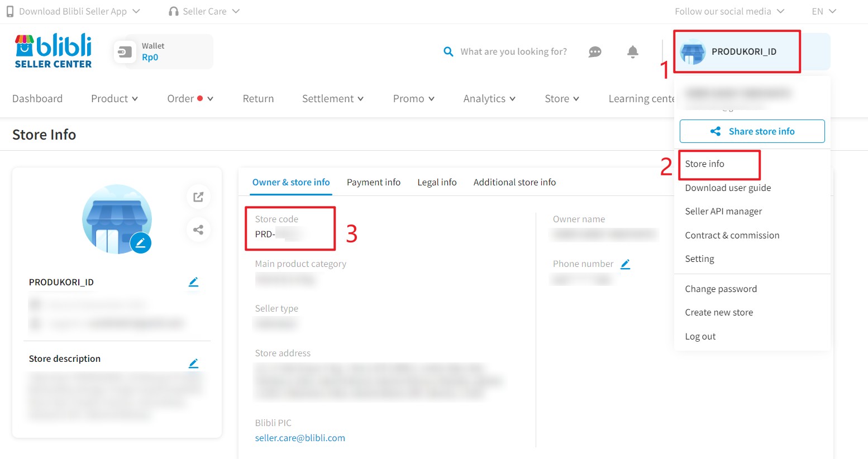Open the notifications bell
This screenshot has width=868, height=459.
coord(632,51)
